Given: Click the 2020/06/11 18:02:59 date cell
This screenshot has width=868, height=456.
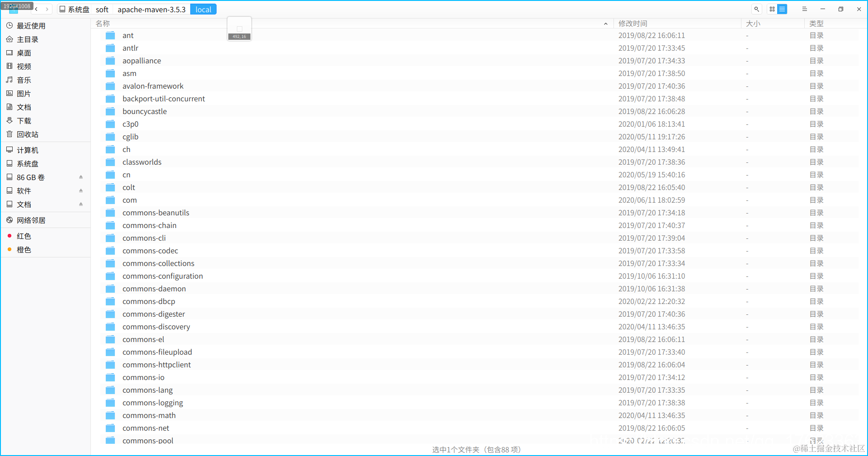Looking at the screenshot, I should pyautogui.click(x=651, y=200).
